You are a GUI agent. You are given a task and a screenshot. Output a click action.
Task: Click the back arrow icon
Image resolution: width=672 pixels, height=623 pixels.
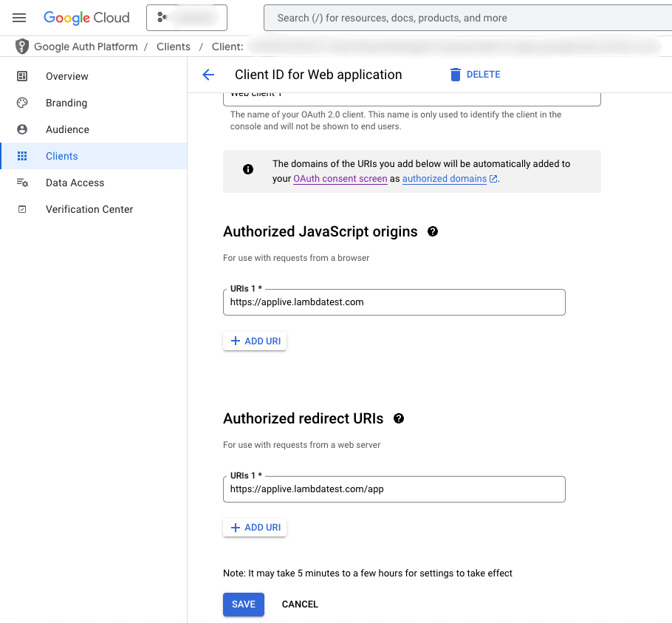click(208, 75)
